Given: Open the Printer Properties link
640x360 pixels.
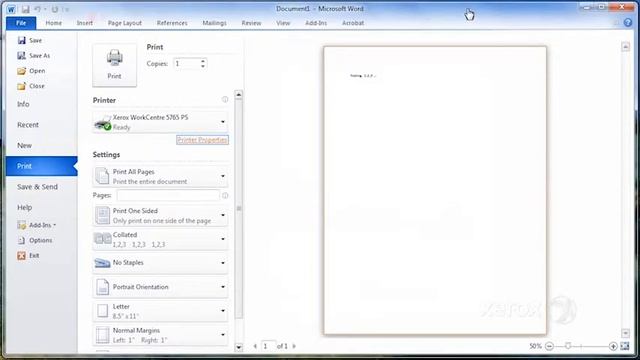Looking at the screenshot, I should 202,140.
